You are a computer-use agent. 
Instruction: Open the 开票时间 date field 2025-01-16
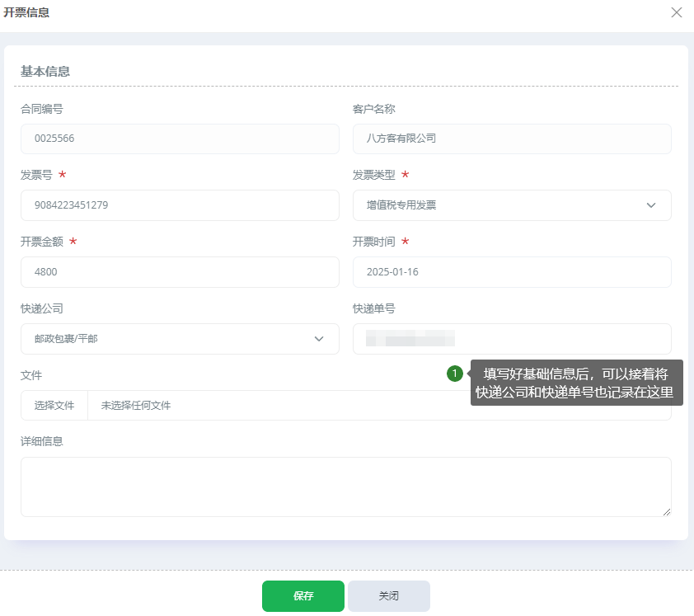511,272
